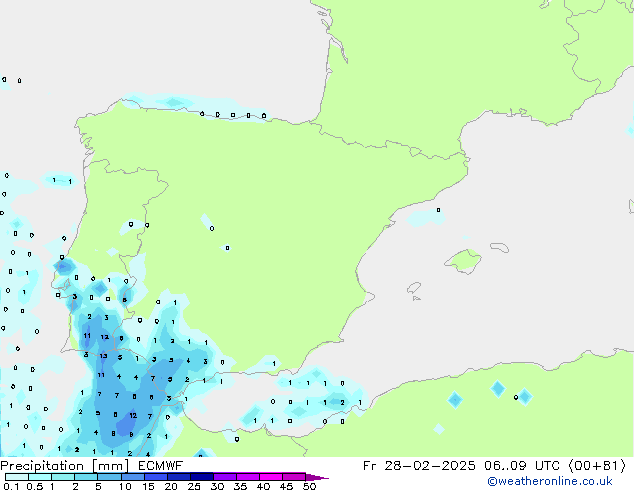Click the legend label '35'

tap(240, 486)
